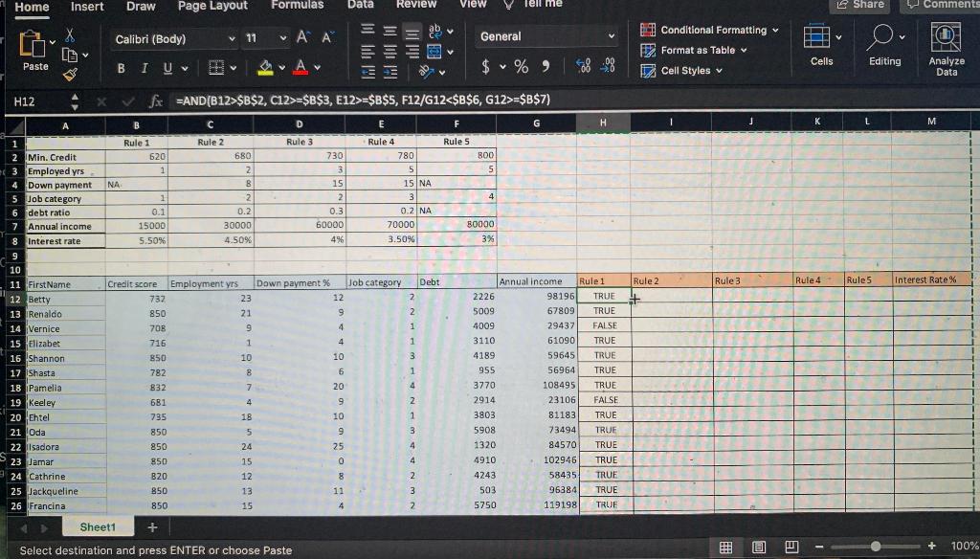
Task: Decrease decimal places
Action: click(x=608, y=66)
